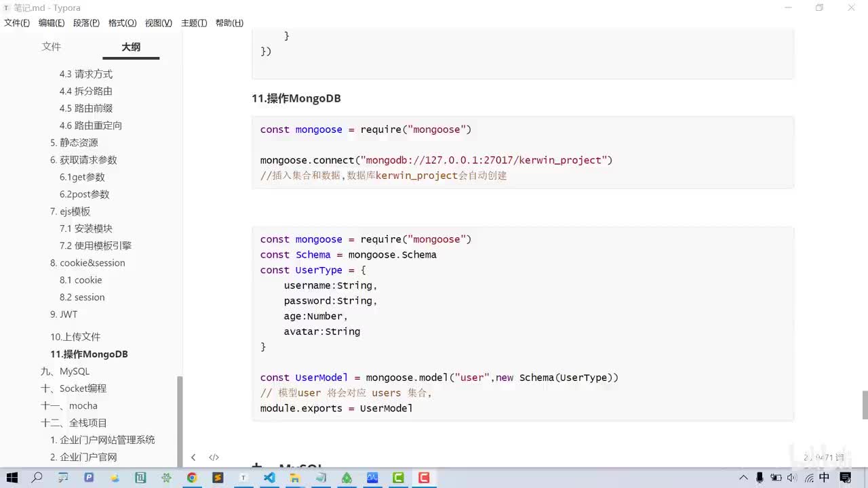The image size is (868, 488).
Task: Go to outline heading 4.5 路由前缀
Action: (86, 108)
